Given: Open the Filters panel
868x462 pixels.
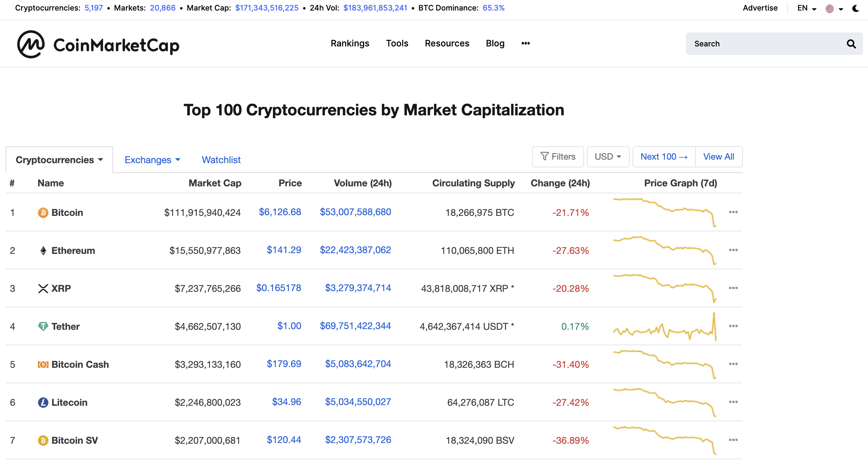Looking at the screenshot, I should (558, 157).
